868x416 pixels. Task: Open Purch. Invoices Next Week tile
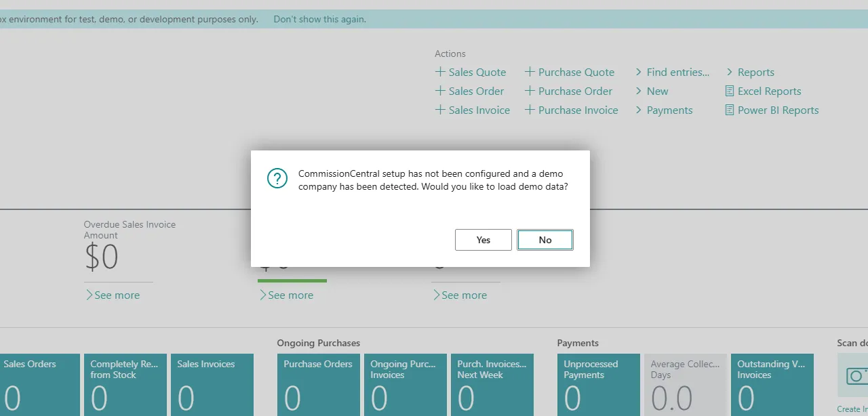[x=492, y=385]
